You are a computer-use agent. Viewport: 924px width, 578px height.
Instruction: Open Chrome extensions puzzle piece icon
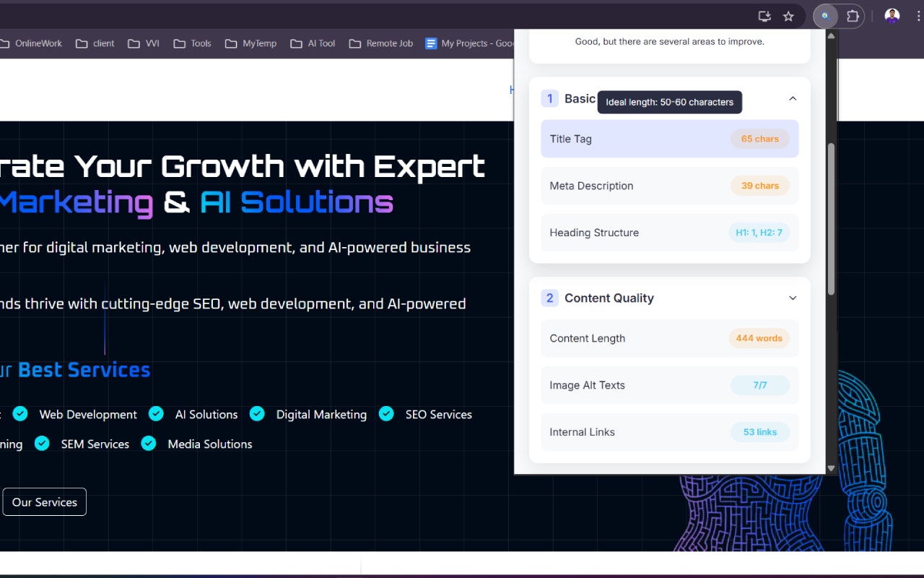853,15
